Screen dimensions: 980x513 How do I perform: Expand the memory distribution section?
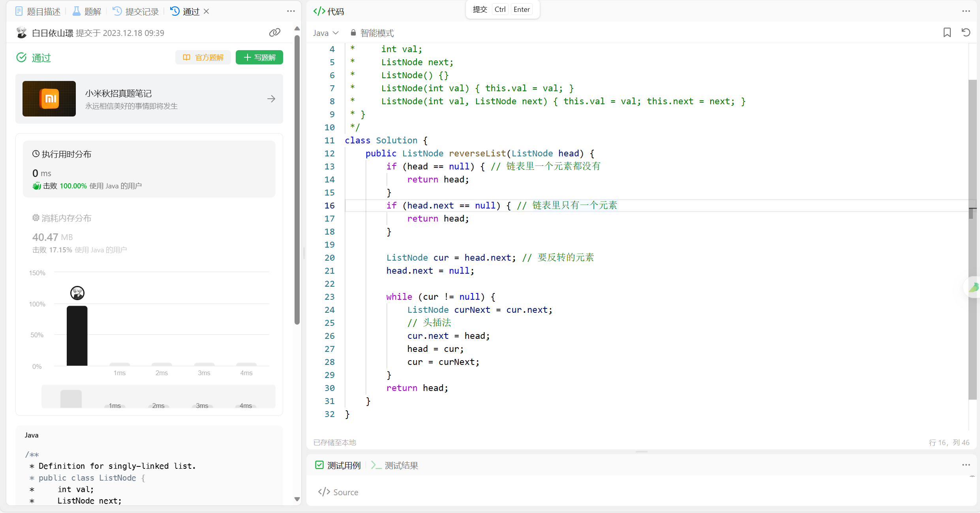62,218
